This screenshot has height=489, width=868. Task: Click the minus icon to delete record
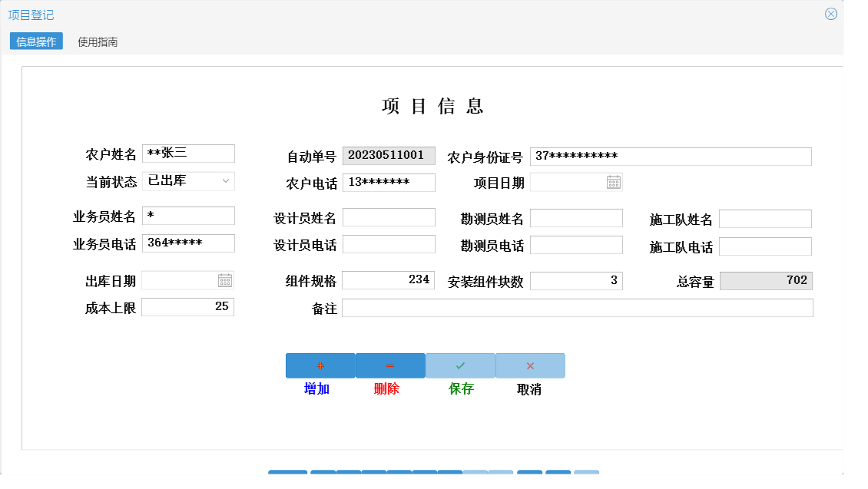389,365
